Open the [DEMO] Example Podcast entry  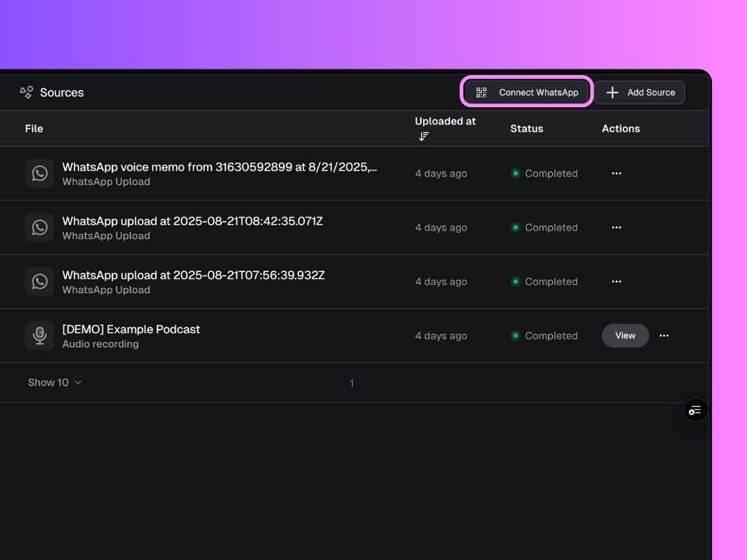coord(131,330)
